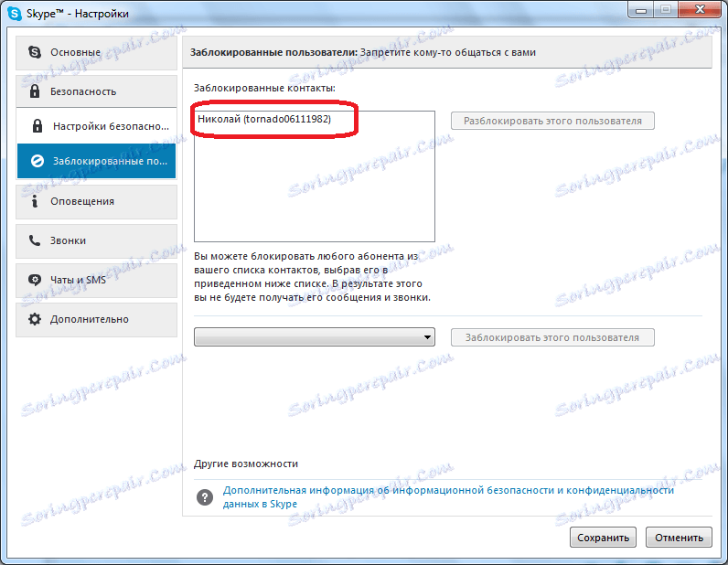This screenshot has height=565, width=728.
Task: Select the Настройки безопасно... subsection
Action: 97,126
